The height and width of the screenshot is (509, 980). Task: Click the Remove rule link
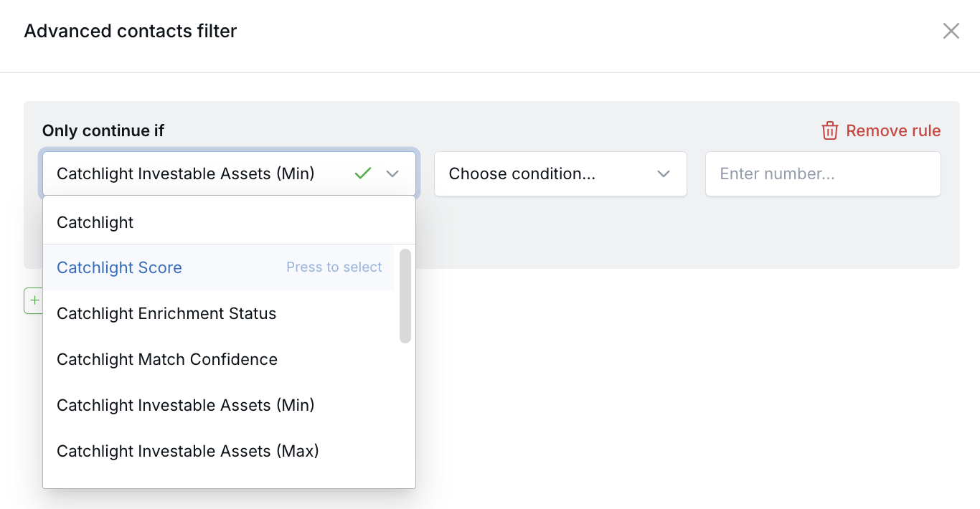pyautogui.click(x=893, y=130)
